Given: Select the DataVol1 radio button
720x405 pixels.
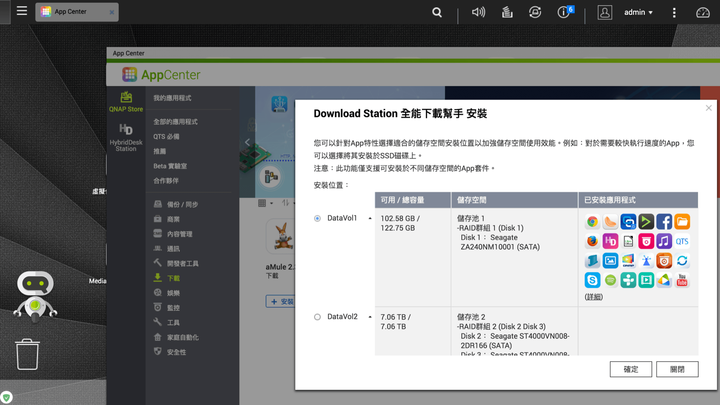Looking at the screenshot, I should [317, 218].
